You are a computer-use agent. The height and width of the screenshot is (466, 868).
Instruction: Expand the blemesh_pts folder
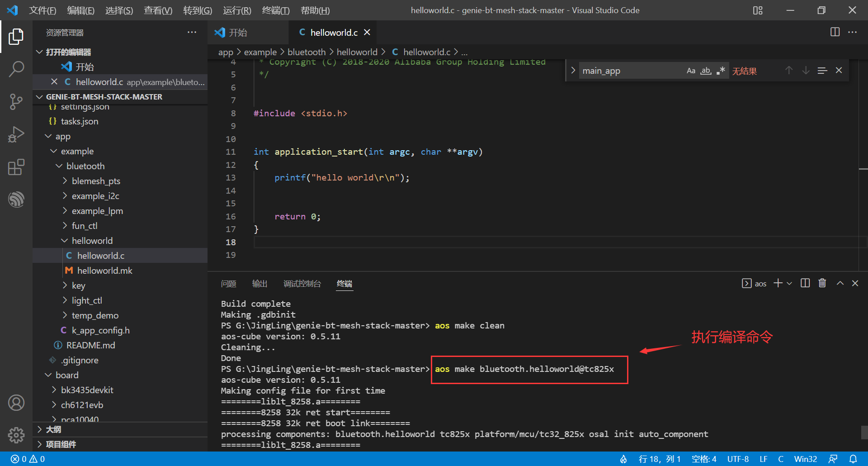[95, 181]
